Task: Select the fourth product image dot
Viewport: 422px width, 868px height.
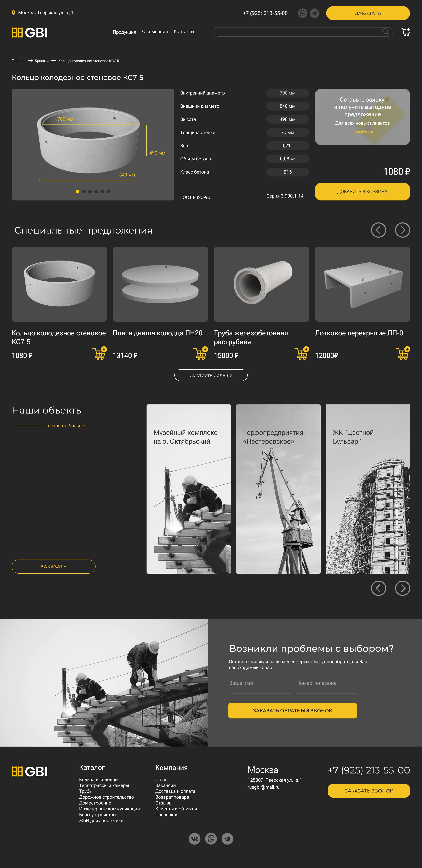Action: pos(96,192)
